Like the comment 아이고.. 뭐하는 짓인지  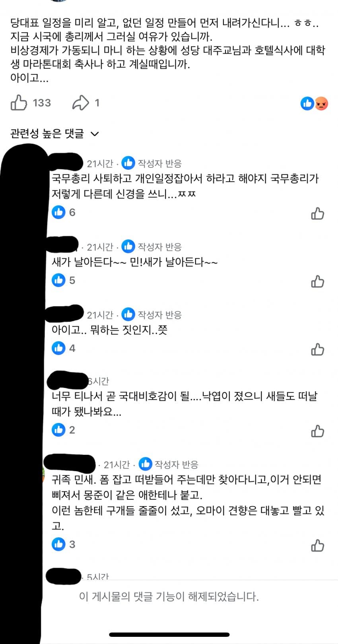(317, 349)
